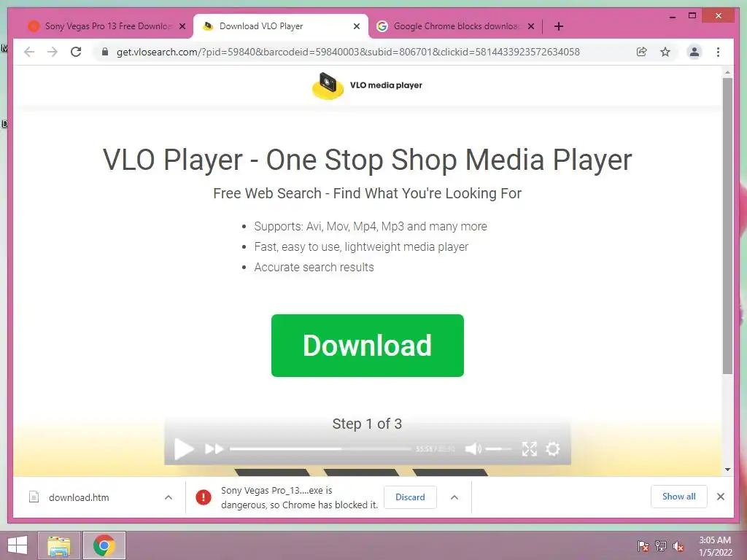Switch to Sony Vegas Pro 13 Free Download tab
This screenshot has width=747, height=560.
(105, 26)
